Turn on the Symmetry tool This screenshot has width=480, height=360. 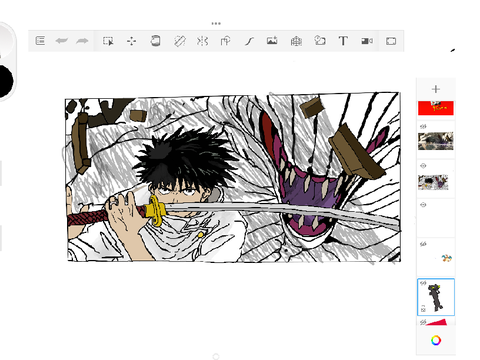click(x=202, y=41)
